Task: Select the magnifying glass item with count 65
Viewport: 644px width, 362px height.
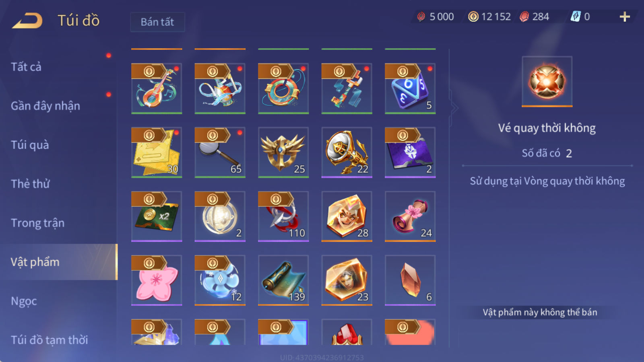Action: tap(220, 152)
